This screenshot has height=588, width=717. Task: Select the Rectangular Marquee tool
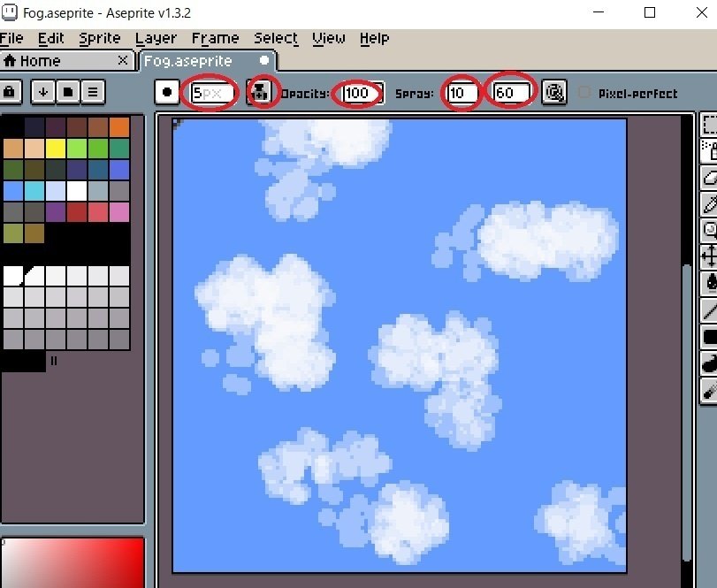point(710,125)
